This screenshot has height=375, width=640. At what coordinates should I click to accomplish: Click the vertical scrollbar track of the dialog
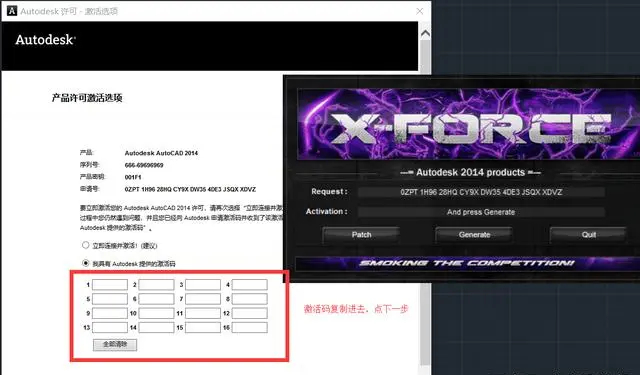click(x=425, y=204)
